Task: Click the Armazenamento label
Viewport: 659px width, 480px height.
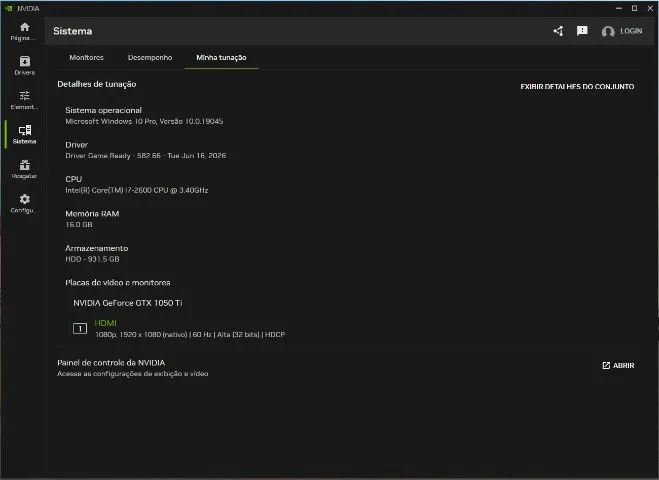Action: [97, 248]
